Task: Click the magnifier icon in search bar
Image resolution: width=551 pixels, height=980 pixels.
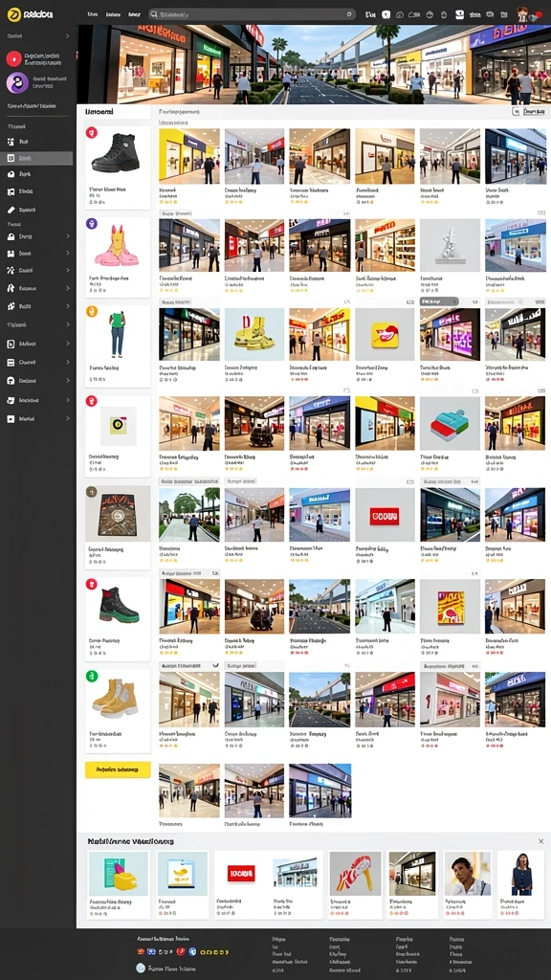Action: 154,13
